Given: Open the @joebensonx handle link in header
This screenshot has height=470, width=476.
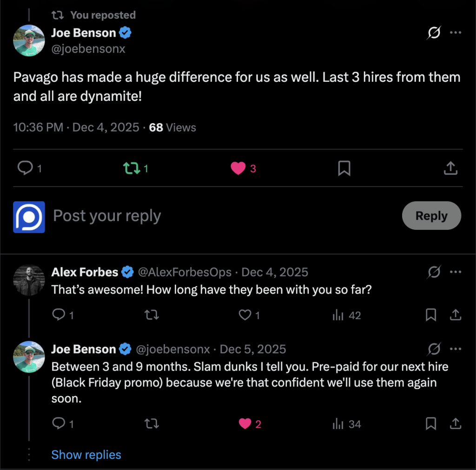Looking at the screenshot, I should (x=88, y=49).
